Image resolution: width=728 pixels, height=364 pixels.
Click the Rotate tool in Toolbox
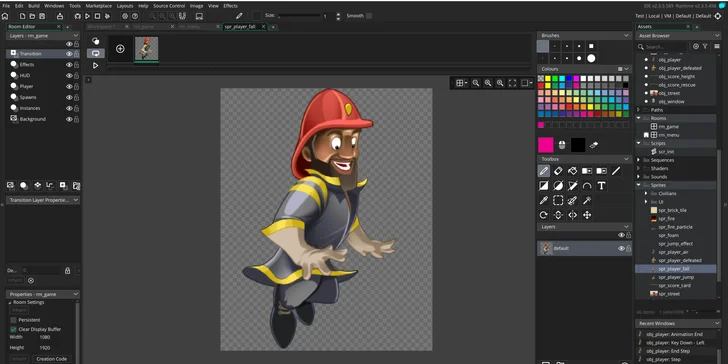pyautogui.click(x=544, y=215)
